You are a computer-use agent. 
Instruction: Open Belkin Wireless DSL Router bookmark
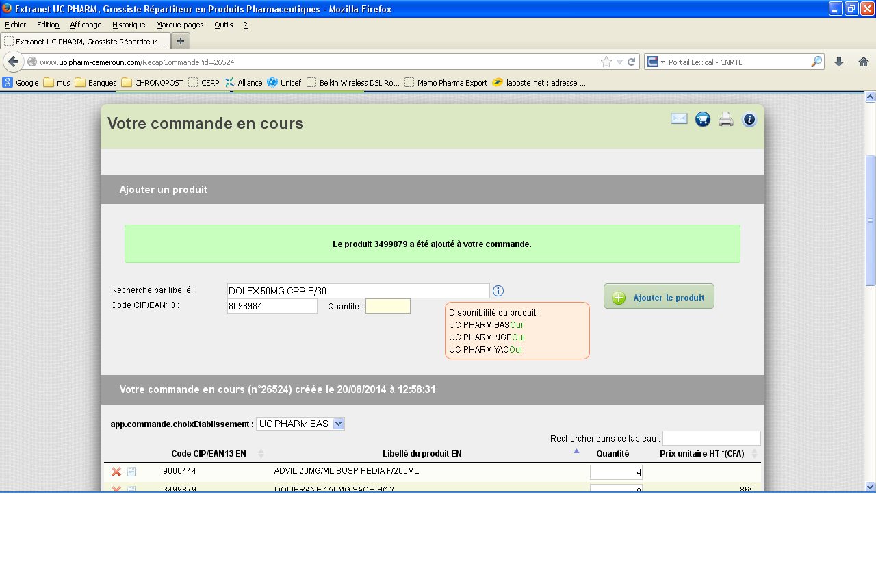[x=353, y=83]
